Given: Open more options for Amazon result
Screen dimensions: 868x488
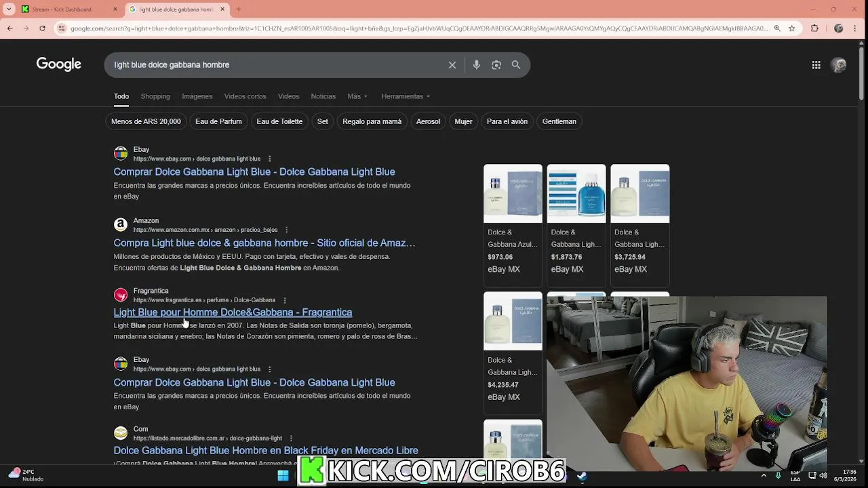Looking at the screenshot, I should [286, 230].
